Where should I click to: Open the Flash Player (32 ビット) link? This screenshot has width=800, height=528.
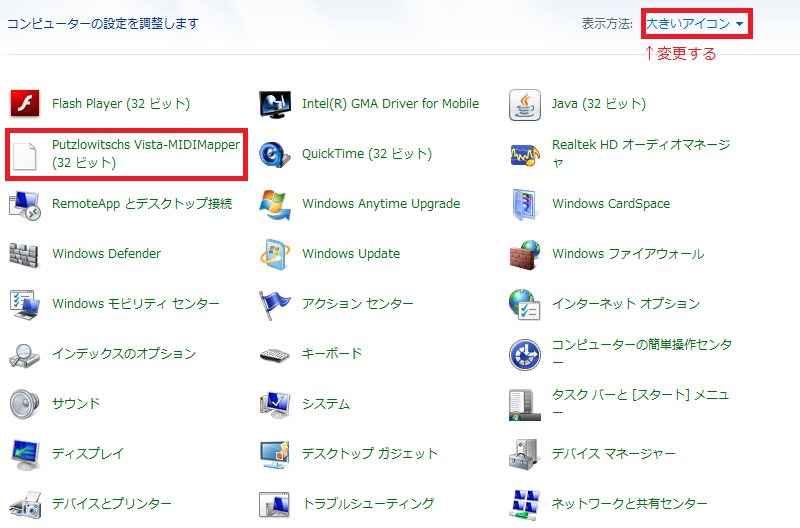pos(121,104)
